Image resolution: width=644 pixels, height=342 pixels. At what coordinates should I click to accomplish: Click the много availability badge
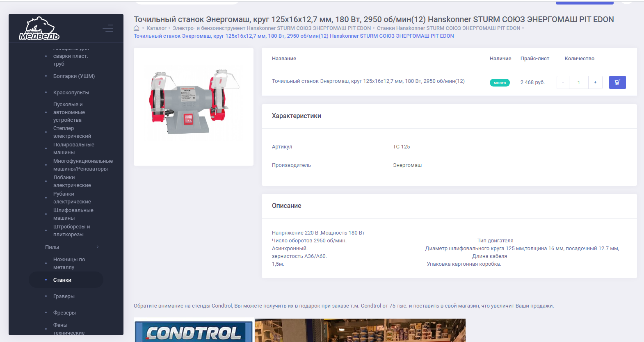(x=500, y=83)
